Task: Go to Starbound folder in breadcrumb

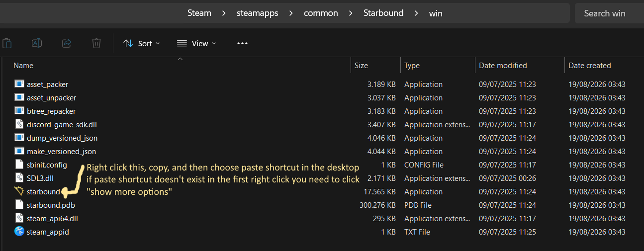Action: pos(383,13)
